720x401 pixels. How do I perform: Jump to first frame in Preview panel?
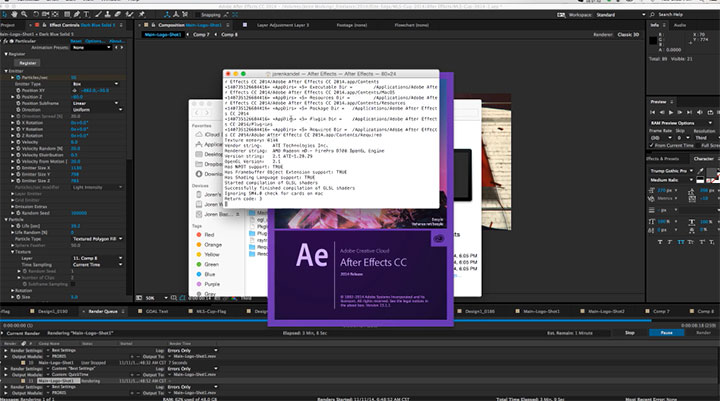(x=652, y=112)
